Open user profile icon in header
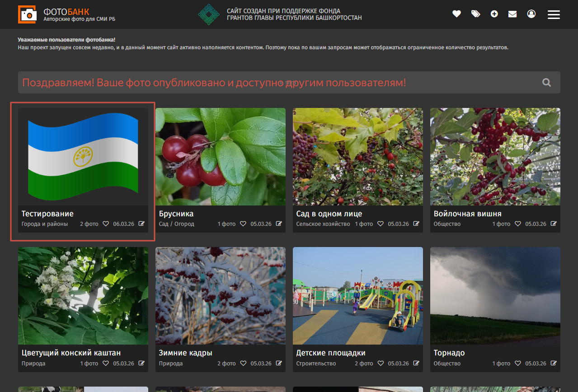Image resolution: width=578 pixels, height=392 pixels. point(531,14)
